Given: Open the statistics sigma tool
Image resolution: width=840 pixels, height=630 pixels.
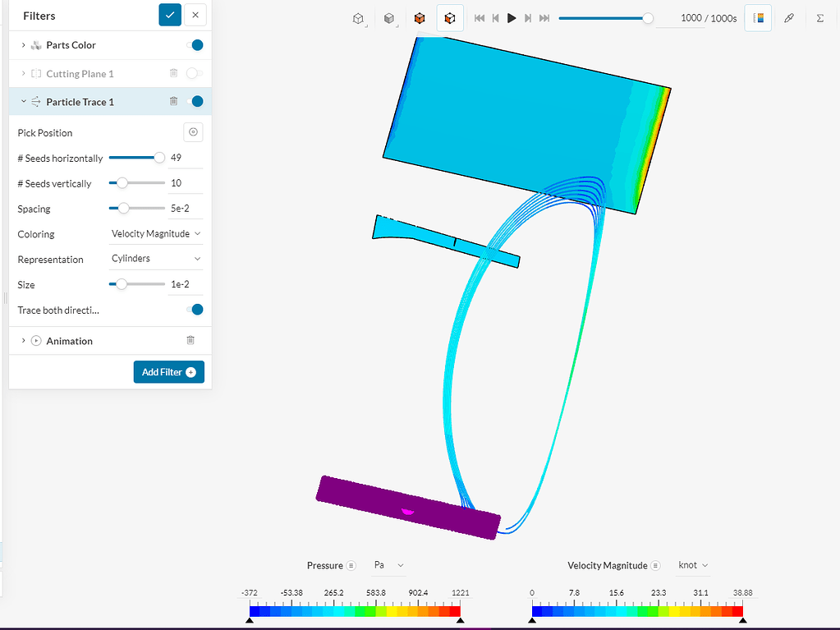Looking at the screenshot, I should click(819, 17).
